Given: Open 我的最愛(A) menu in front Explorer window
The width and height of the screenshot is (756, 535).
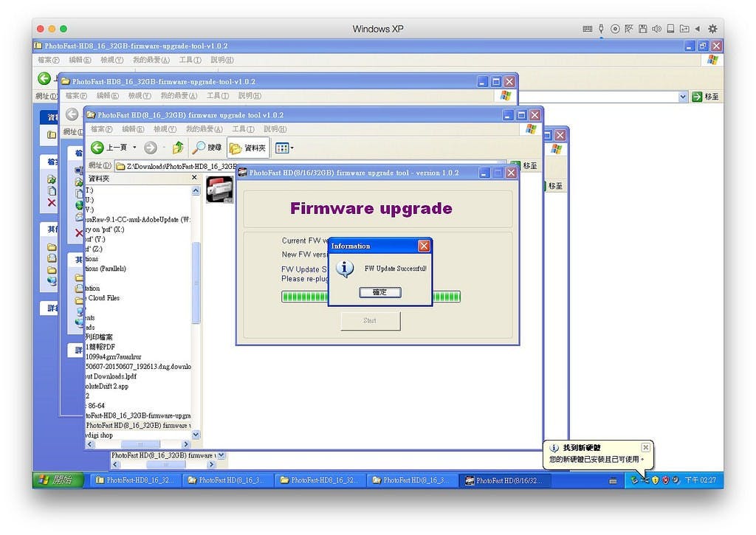Looking at the screenshot, I should click(x=204, y=129).
